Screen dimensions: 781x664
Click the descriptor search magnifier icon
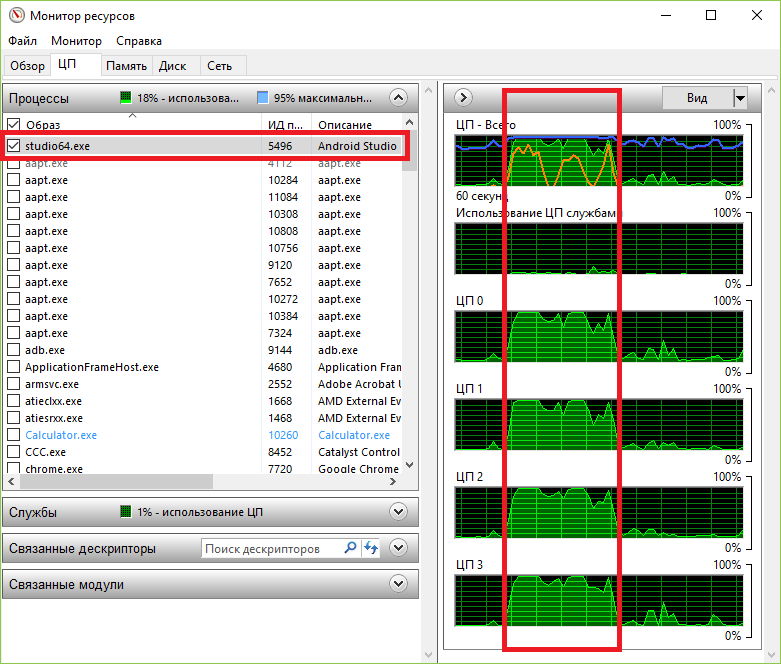[351, 548]
